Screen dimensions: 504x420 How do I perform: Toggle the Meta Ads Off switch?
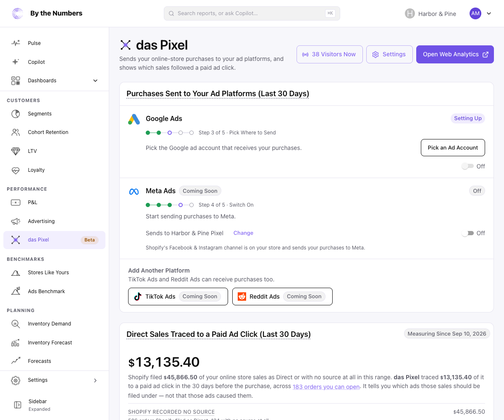click(x=467, y=233)
